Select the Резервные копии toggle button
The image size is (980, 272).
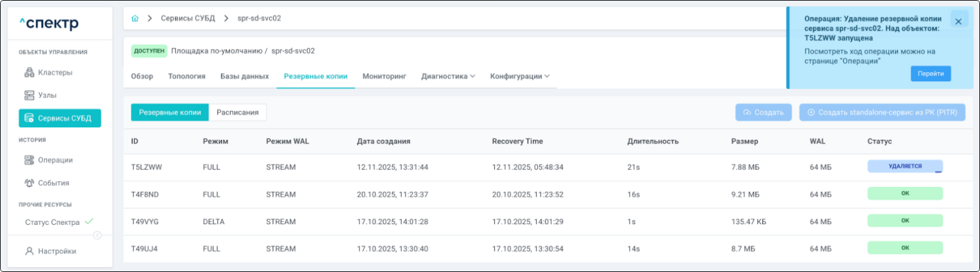(170, 112)
